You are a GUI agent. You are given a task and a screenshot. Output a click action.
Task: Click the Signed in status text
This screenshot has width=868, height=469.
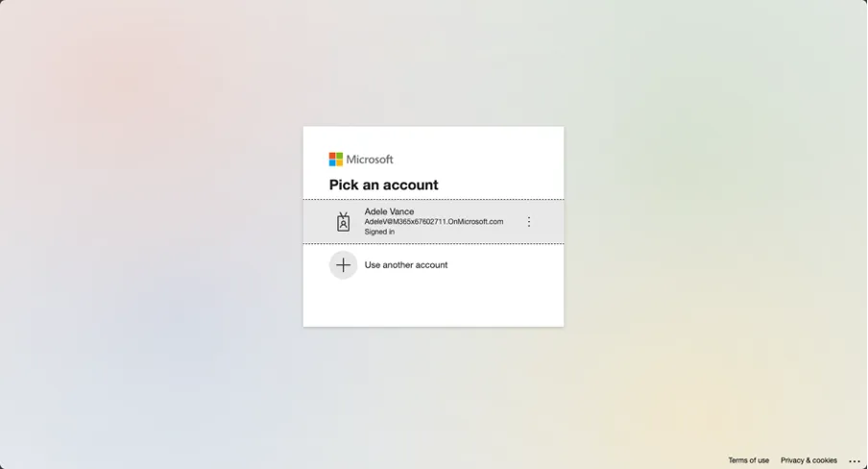(x=379, y=232)
